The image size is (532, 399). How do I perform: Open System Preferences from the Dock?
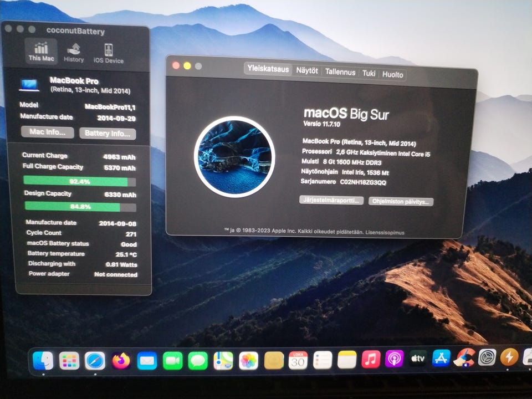(487, 357)
